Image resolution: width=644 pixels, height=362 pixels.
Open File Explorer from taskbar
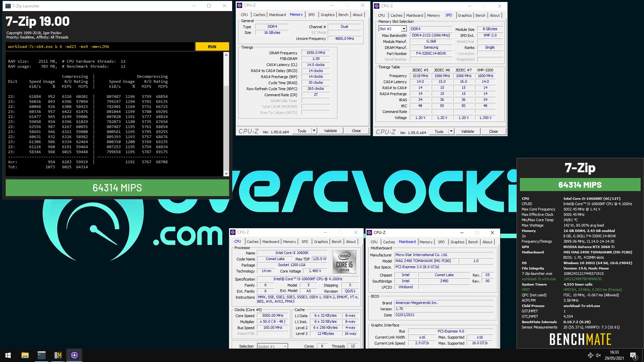(x=25, y=355)
